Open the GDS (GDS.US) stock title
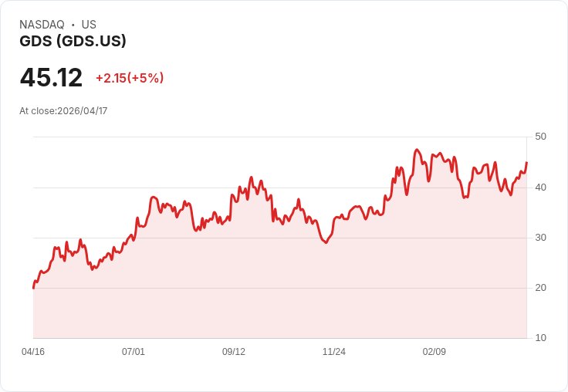Viewport: 568px width, 392px height. [x=73, y=41]
